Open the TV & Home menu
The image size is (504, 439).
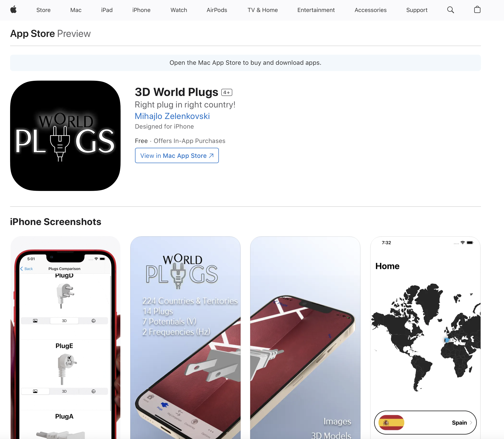point(262,10)
